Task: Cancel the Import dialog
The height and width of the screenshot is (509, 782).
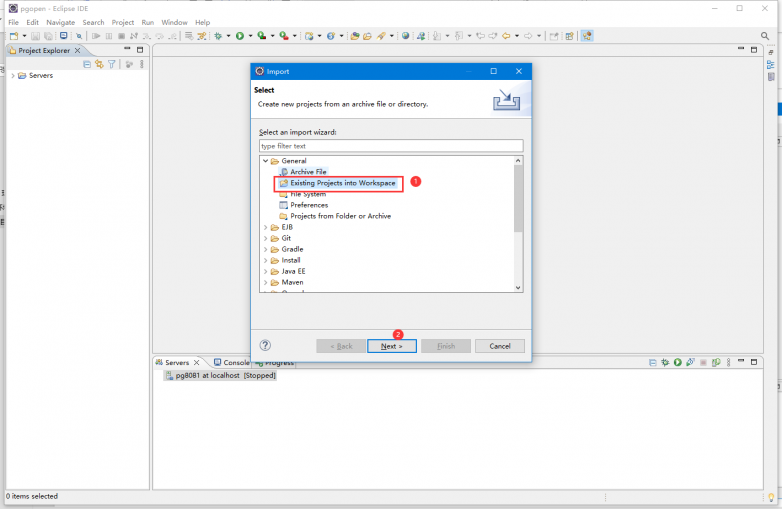Action: coord(499,346)
